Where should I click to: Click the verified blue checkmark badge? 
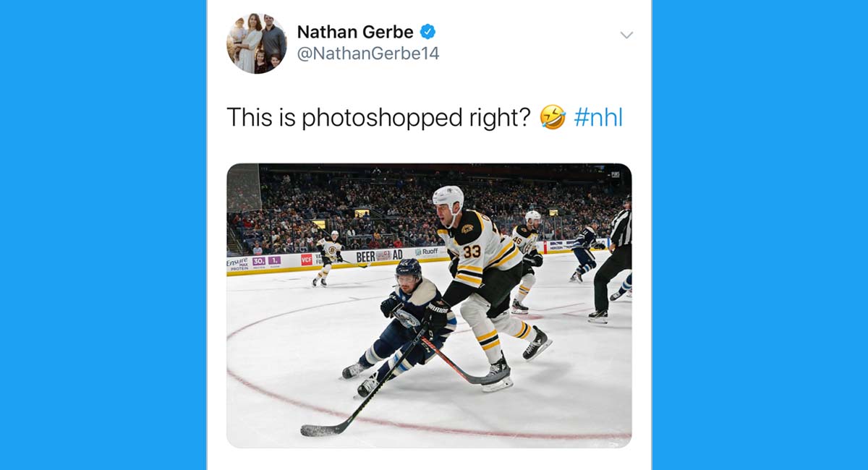[427, 32]
